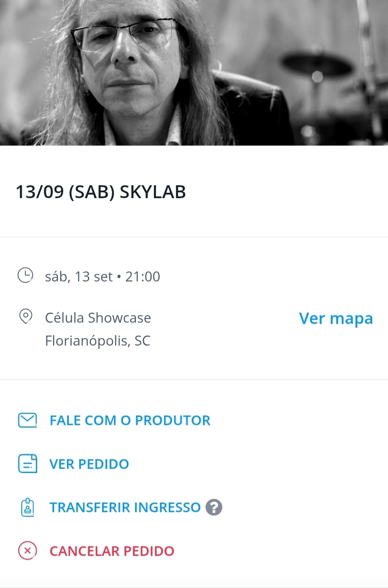Tap the event title 13/09 (SAB) SKYLAB
388x588 pixels.
(101, 192)
